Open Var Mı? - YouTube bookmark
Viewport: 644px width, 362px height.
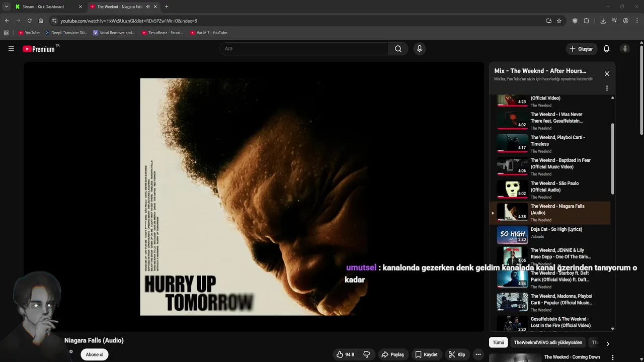(x=209, y=33)
